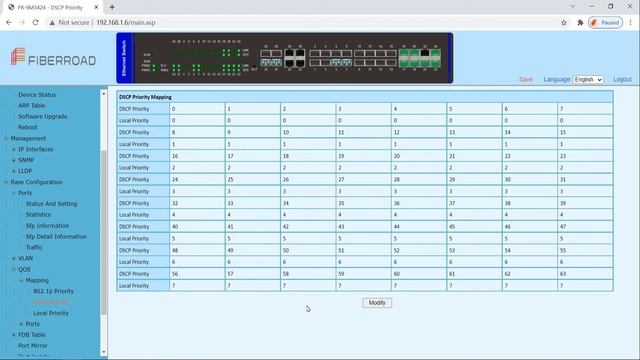Go forward in browser history

point(22,22)
